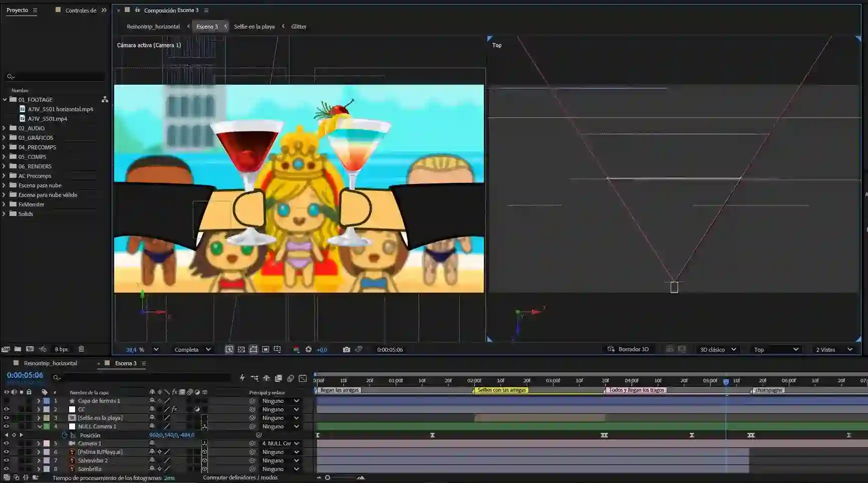Open the viewer zoom percentage dropdown

pyautogui.click(x=142, y=350)
